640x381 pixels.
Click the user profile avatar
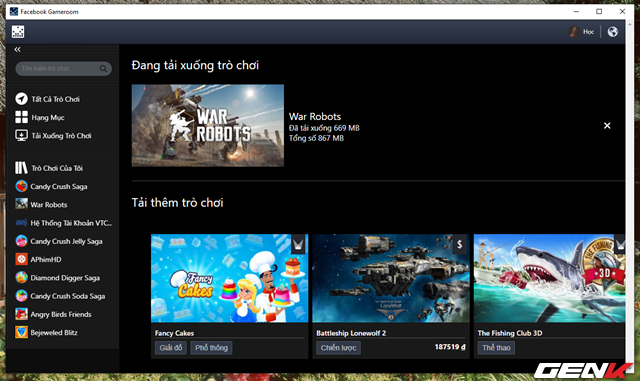point(574,32)
